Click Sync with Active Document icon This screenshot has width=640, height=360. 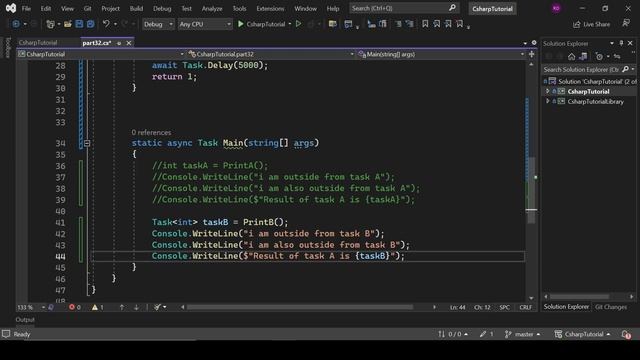pyautogui.click(x=617, y=56)
